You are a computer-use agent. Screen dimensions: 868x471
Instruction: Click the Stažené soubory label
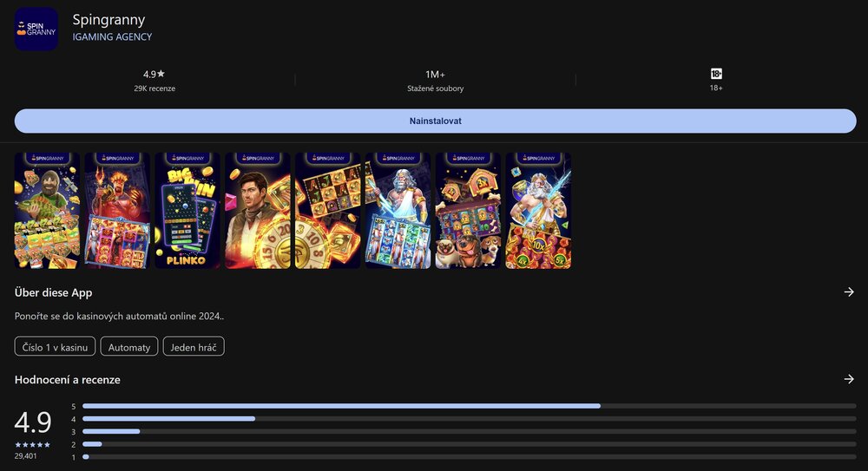435,88
